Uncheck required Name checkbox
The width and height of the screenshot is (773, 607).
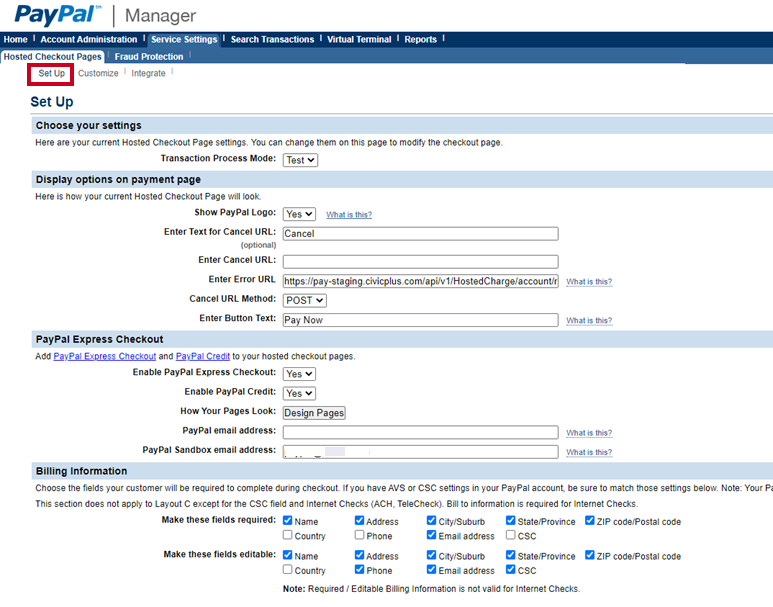[x=287, y=520]
